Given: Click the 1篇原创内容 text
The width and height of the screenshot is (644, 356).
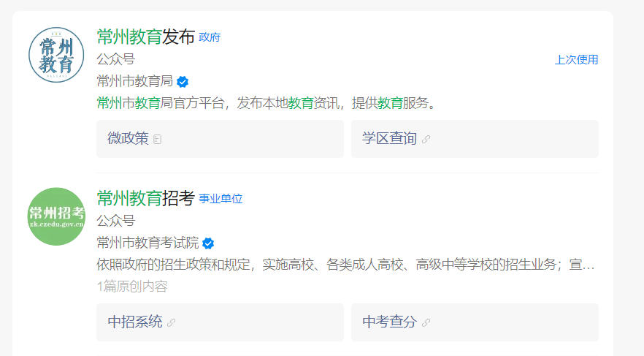Looking at the screenshot, I should click(x=132, y=287).
